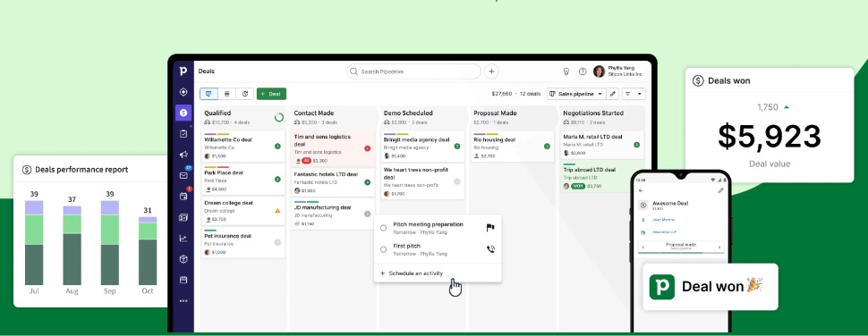Tap the back arrow on the phone screen

click(x=641, y=190)
